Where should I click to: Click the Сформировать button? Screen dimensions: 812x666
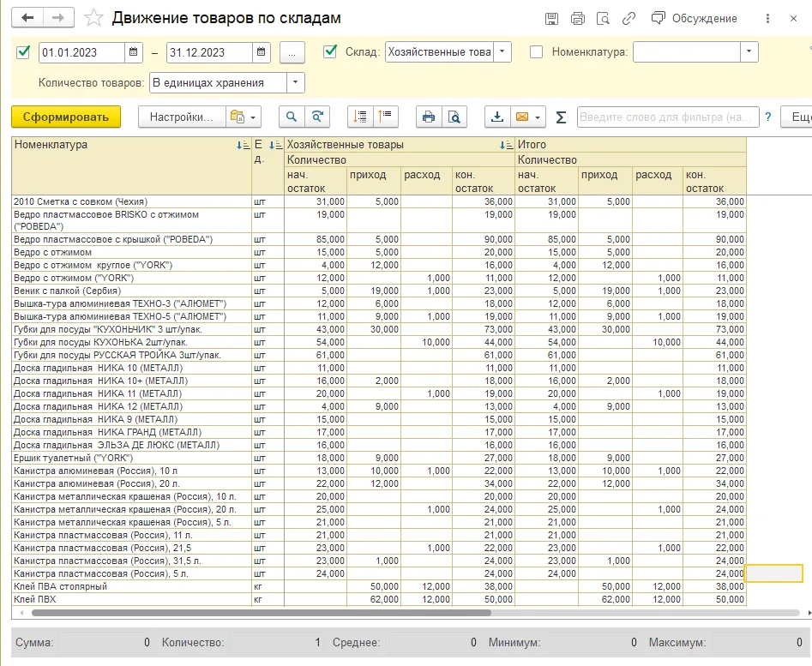click(66, 117)
